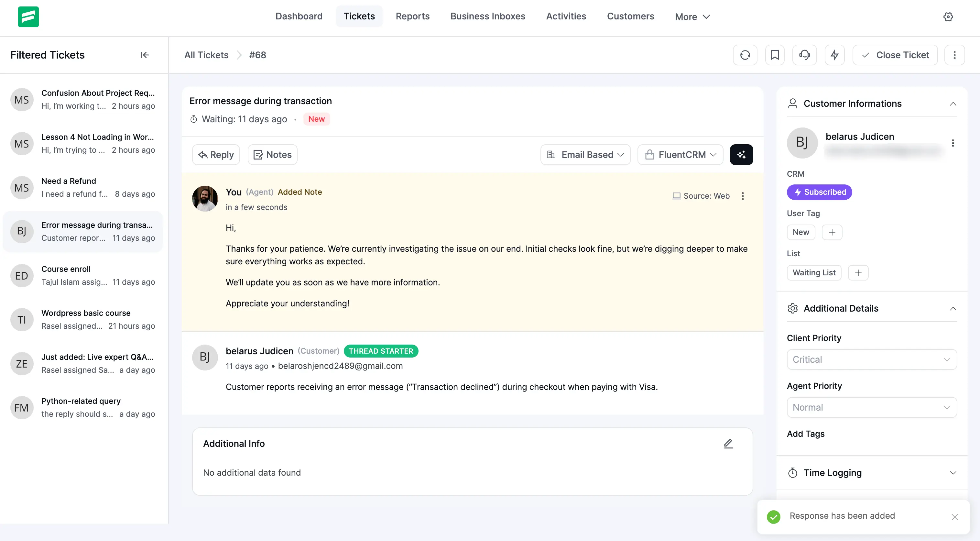This screenshot has height=541, width=980.
Task: Switch to the Reports tab
Action: pos(412,16)
